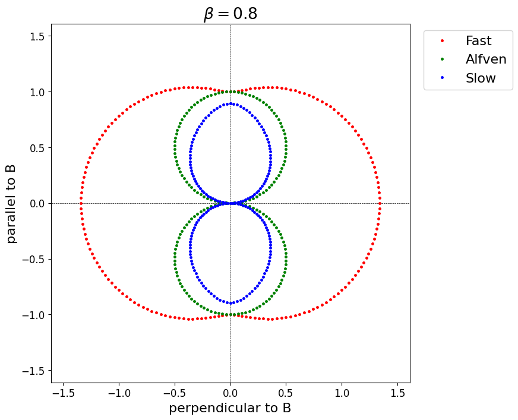Select the Slow legend label
Screen dimensions: 518x420
(480, 78)
